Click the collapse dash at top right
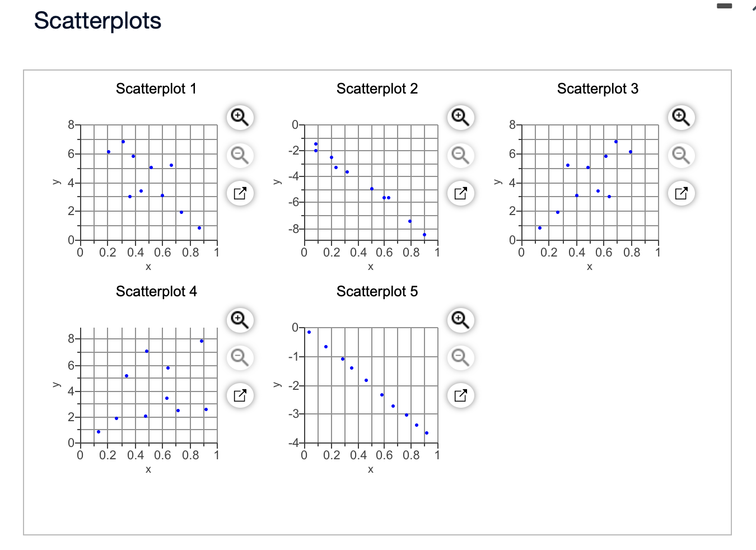This screenshot has height=550, width=756. [x=725, y=6]
